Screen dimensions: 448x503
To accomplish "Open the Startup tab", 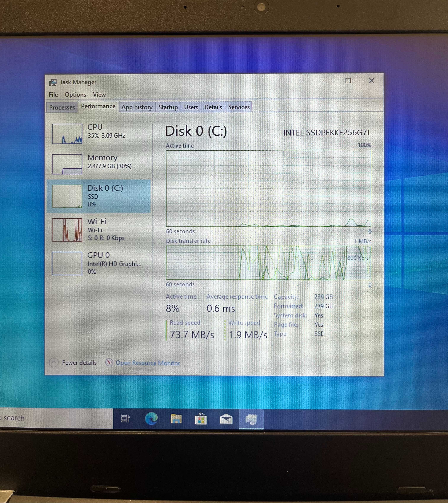I will (x=168, y=107).
